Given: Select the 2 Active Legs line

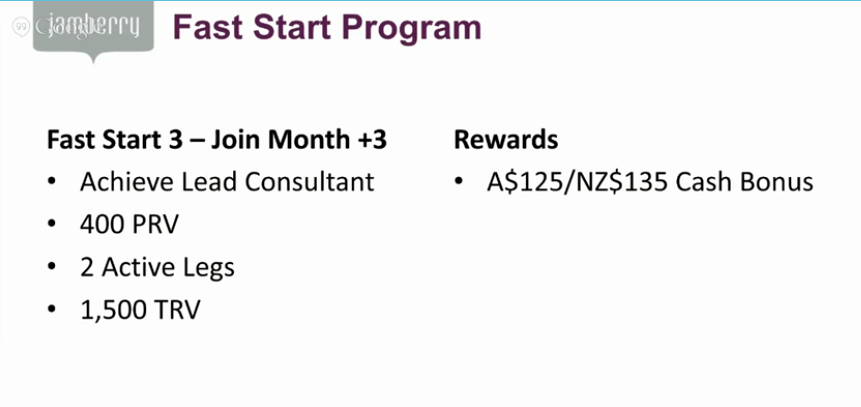Looking at the screenshot, I should coord(157,267).
